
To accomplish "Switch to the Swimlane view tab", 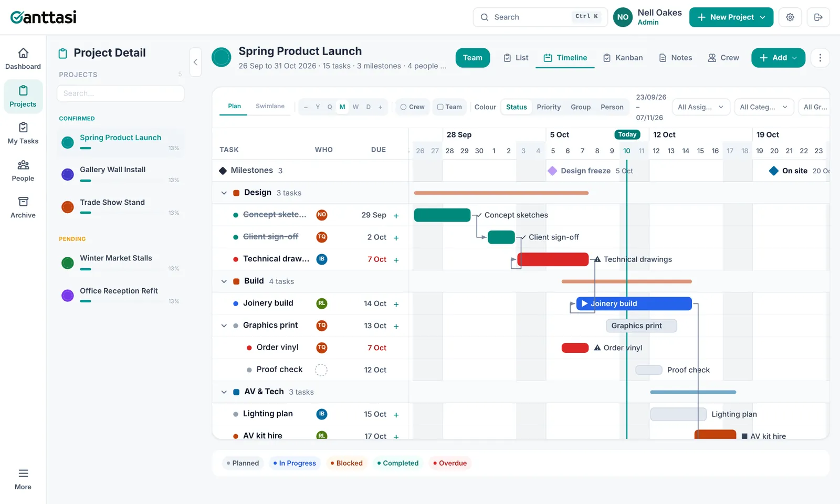I will click(270, 106).
